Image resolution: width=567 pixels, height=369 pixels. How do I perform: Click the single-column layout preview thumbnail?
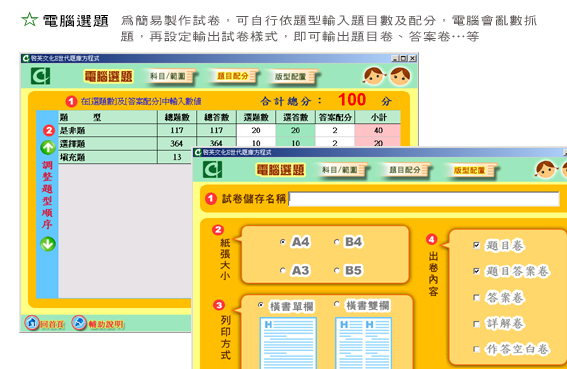tap(288, 343)
